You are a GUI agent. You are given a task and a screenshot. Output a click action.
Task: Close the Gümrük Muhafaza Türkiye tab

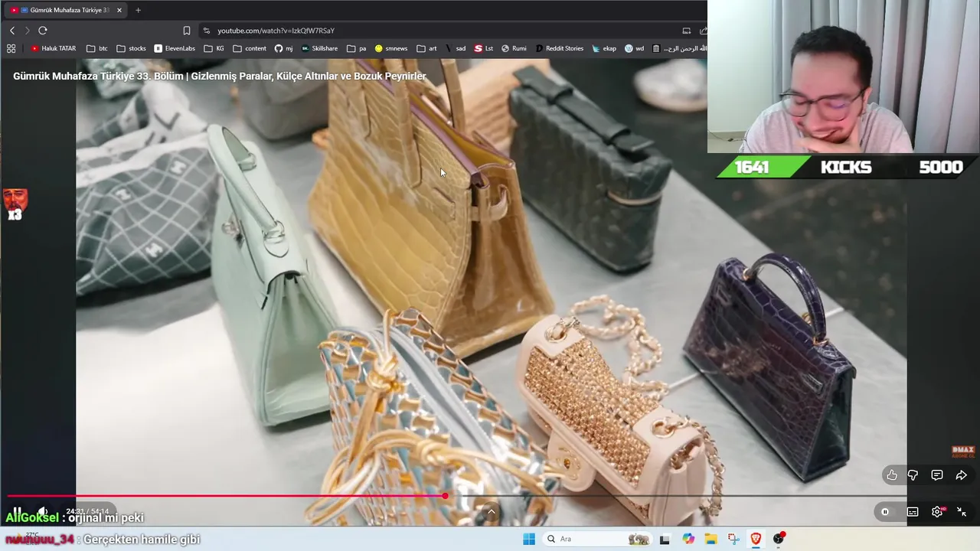[119, 10]
